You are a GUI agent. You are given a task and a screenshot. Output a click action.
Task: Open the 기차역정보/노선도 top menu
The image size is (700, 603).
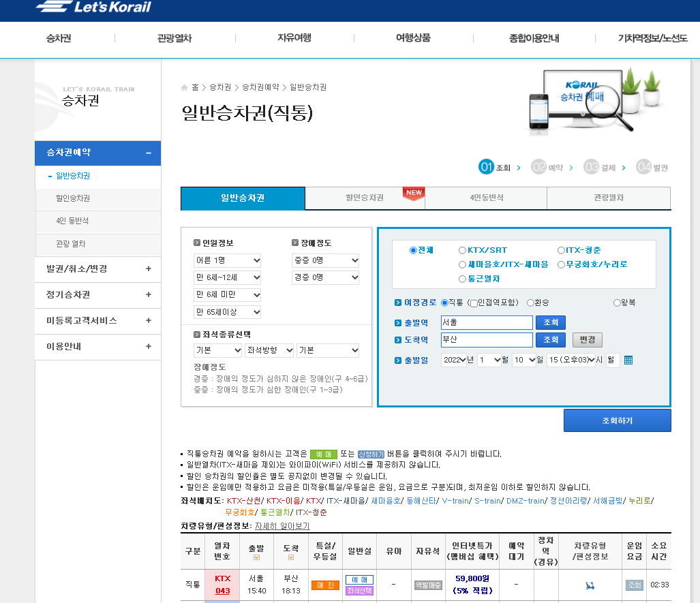(653, 38)
